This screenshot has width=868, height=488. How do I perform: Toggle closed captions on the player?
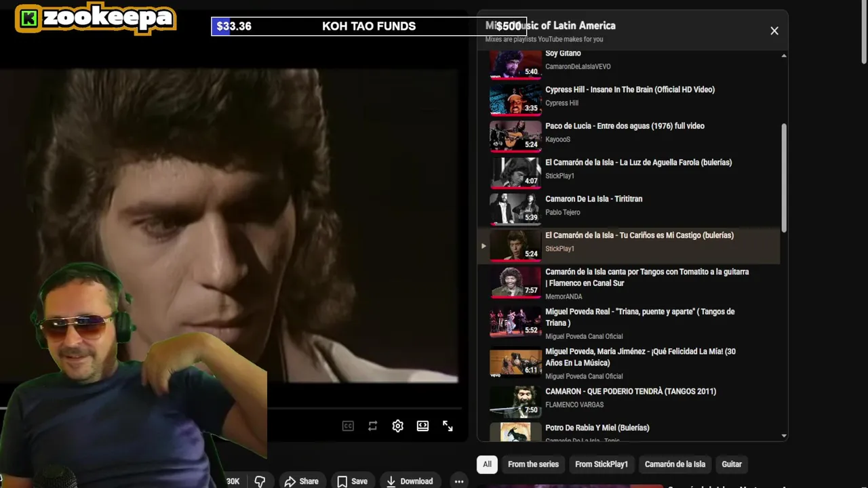348,426
